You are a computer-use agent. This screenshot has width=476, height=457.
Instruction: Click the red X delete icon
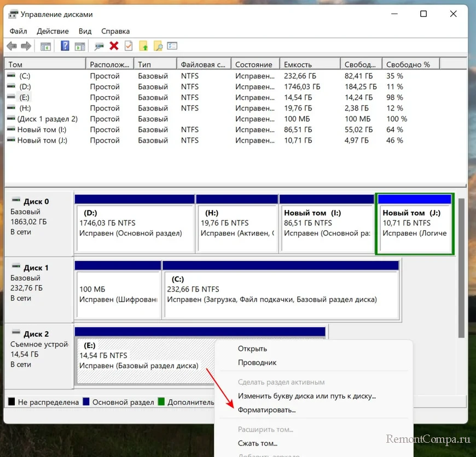(114, 46)
